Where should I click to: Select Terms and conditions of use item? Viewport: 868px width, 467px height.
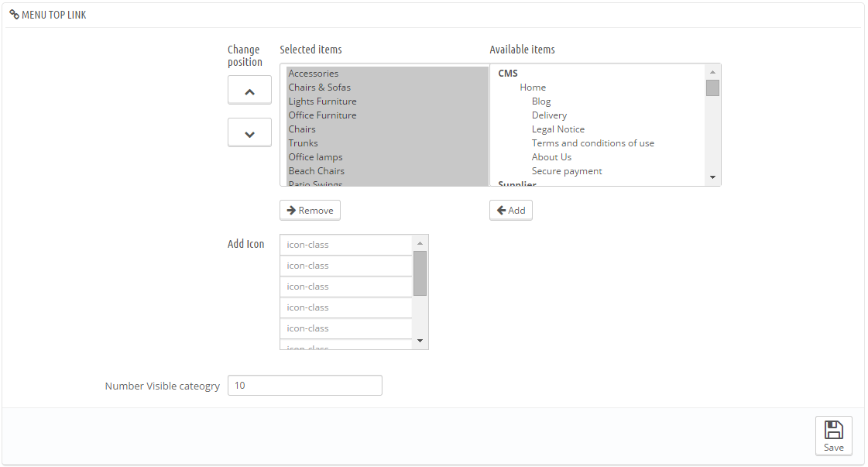(x=593, y=143)
